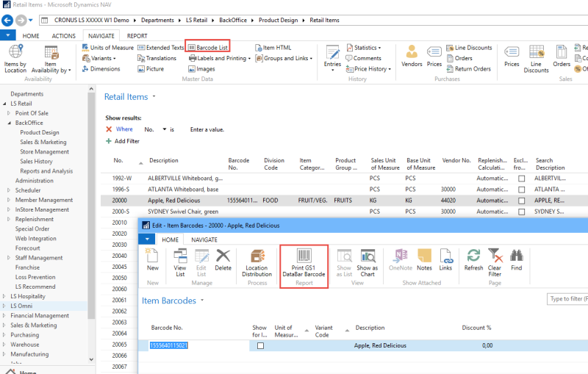Click Product Design in breadcrumb
The height and width of the screenshot is (374, 588).
tap(279, 21)
